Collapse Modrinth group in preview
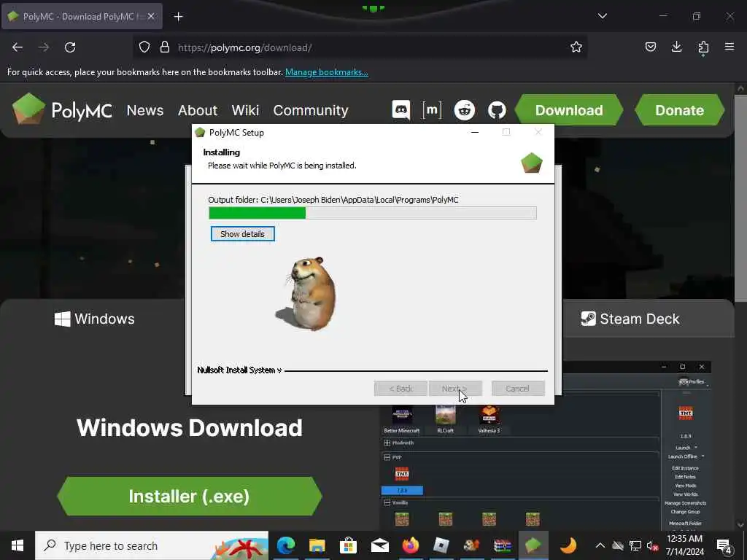747x560 pixels. 387,443
